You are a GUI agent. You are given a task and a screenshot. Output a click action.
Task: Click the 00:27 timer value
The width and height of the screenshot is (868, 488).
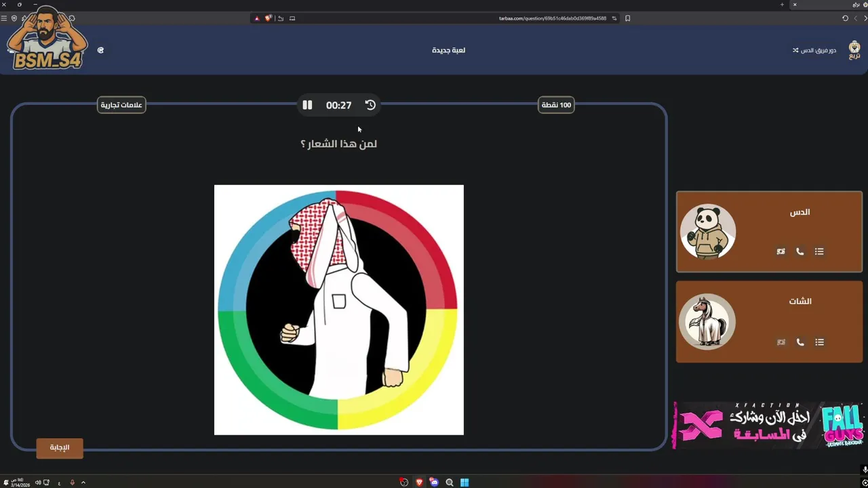338,105
